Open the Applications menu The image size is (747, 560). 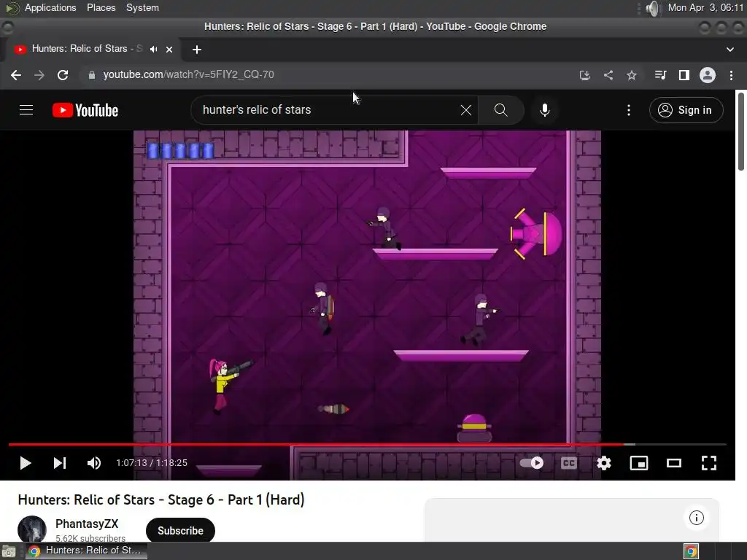coord(50,7)
